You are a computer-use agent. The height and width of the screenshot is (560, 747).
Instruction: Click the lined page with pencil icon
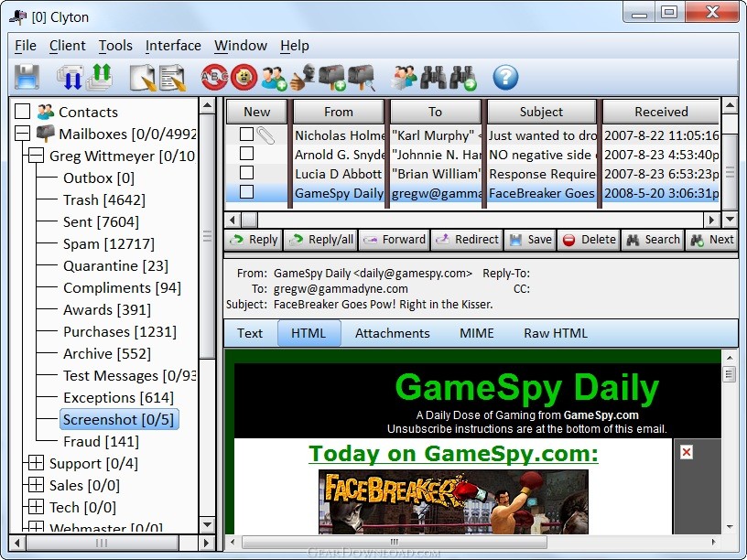tap(172, 77)
